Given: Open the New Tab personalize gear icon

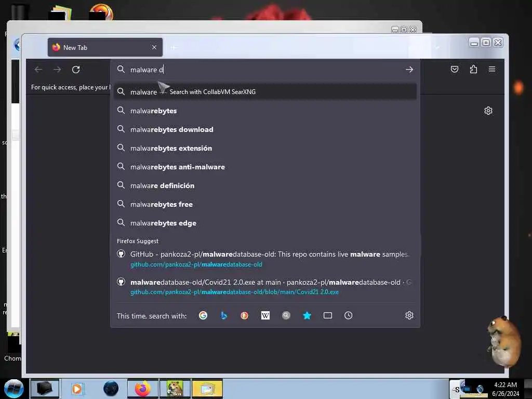Looking at the screenshot, I should (488, 111).
